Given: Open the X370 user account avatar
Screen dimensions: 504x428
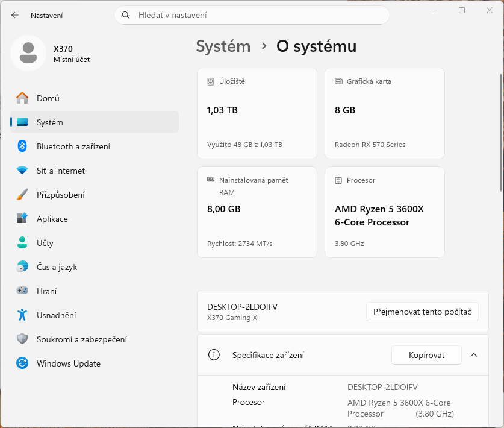Looking at the screenshot, I should pyautogui.click(x=28, y=53).
